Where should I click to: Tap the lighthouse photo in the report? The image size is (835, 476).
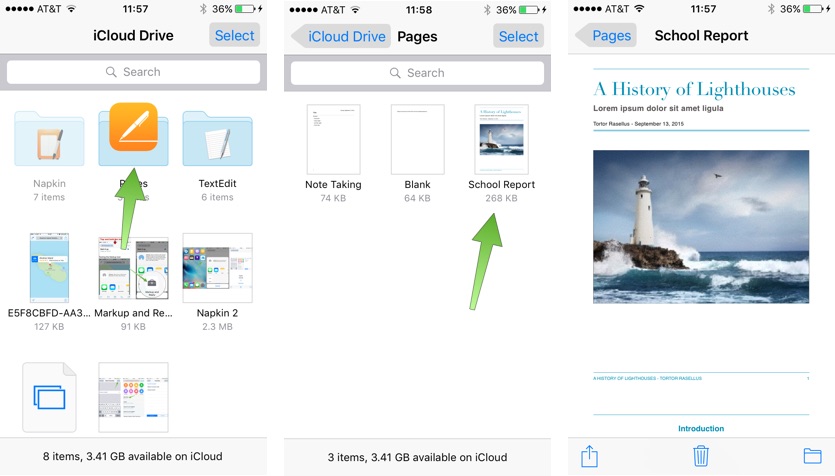click(x=701, y=226)
